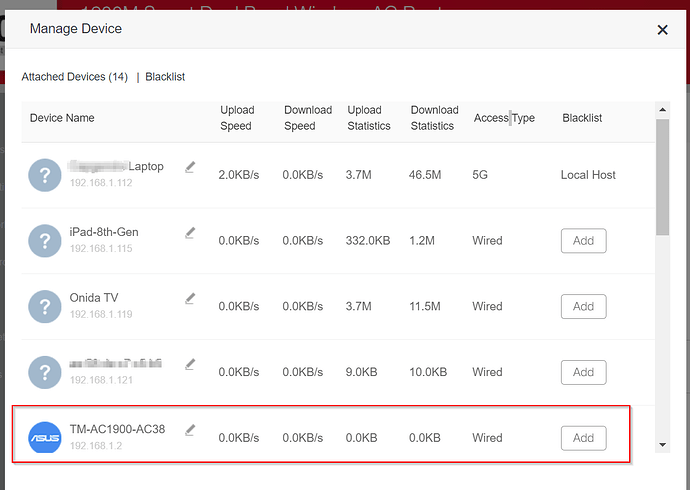Screen dimensions: 690x490
Task: Add iPad-8th-Gen to the blacklist
Action: 583,241
